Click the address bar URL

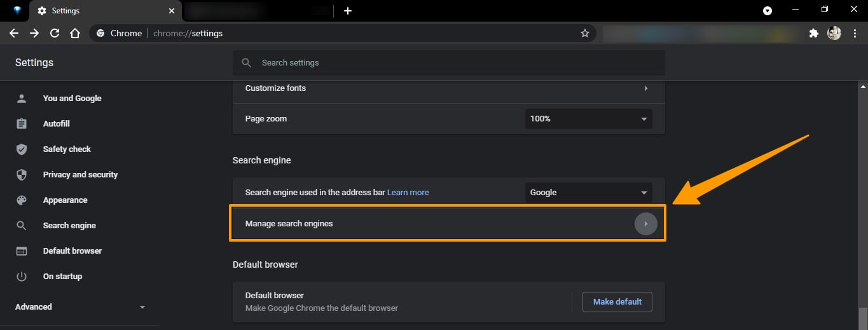coord(188,33)
